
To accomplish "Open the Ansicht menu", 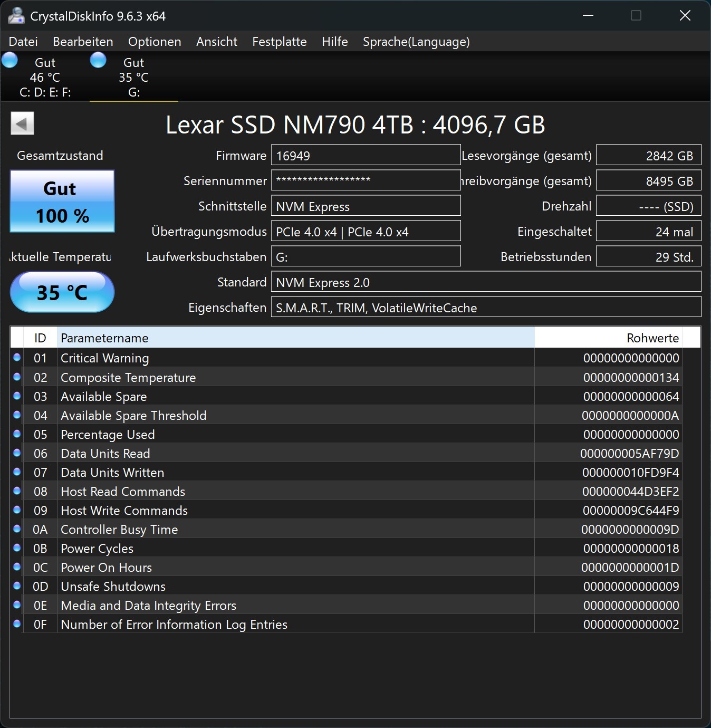I will click(217, 42).
